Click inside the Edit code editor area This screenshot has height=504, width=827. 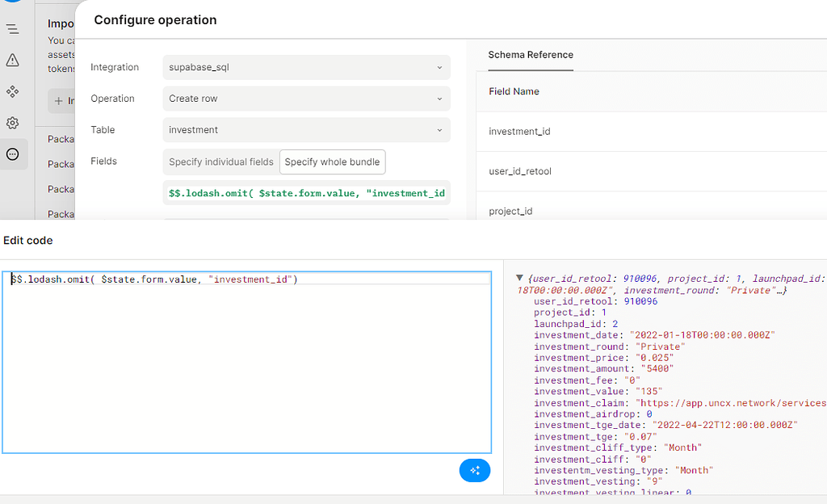pyautogui.click(x=246, y=363)
